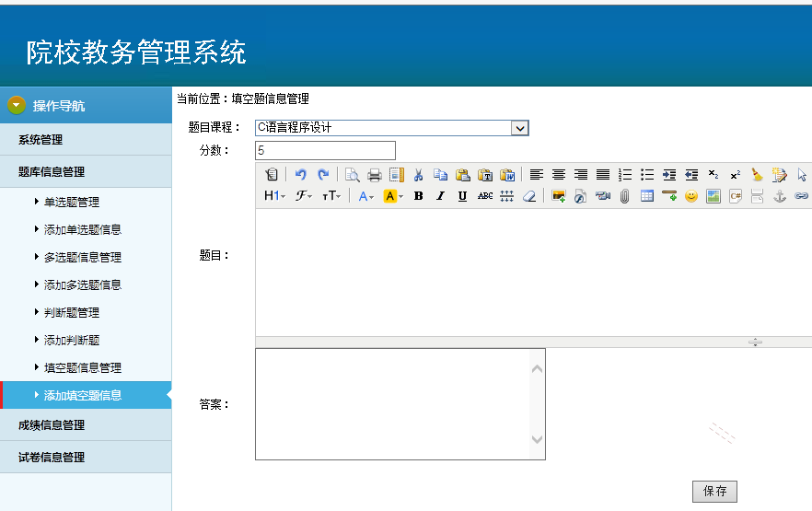
Task: Align text right in editor
Action: (x=581, y=174)
